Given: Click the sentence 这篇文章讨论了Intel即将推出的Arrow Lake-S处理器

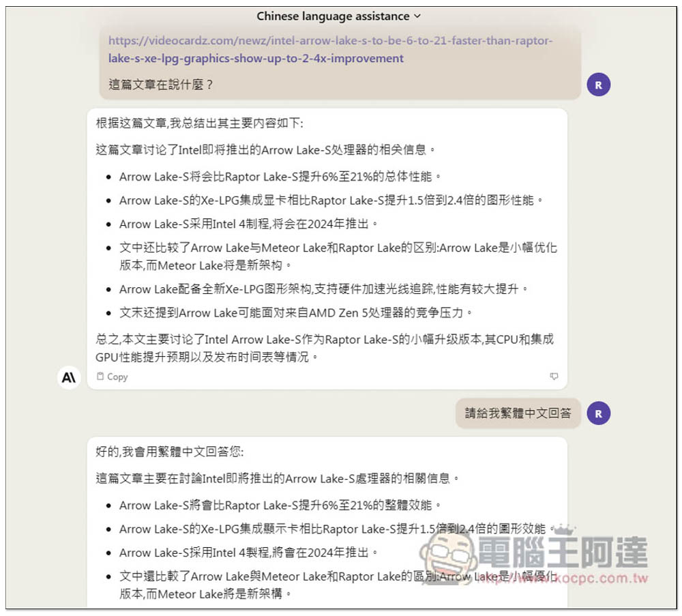Looking at the screenshot, I should click(265, 149).
